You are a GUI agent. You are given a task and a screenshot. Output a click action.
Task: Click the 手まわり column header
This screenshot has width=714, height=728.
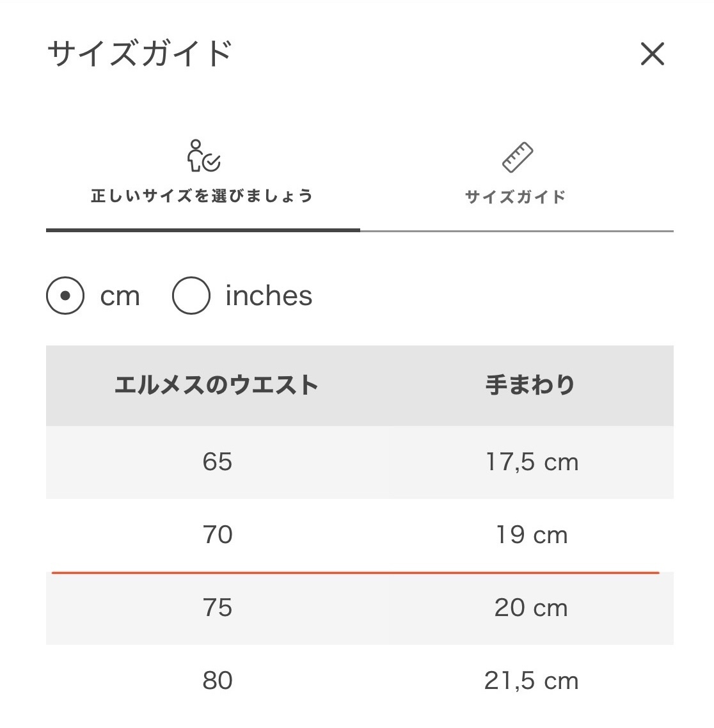point(530,385)
